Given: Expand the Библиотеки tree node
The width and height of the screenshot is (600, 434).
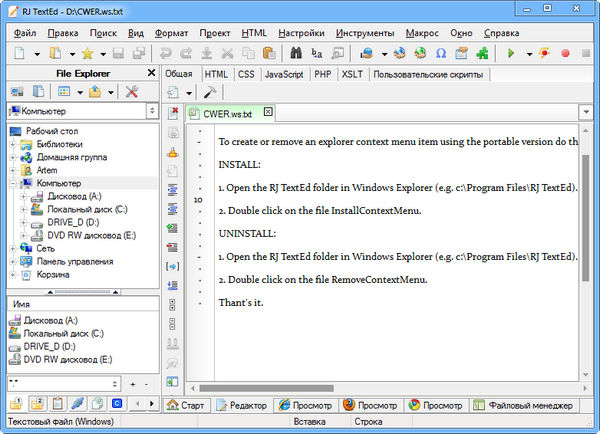Looking at the screenshot, I should pyautogui.click(x=14, y=144).
